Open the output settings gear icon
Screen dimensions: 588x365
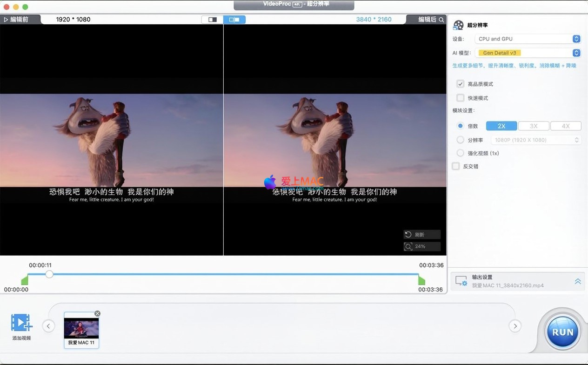[461, 281]
